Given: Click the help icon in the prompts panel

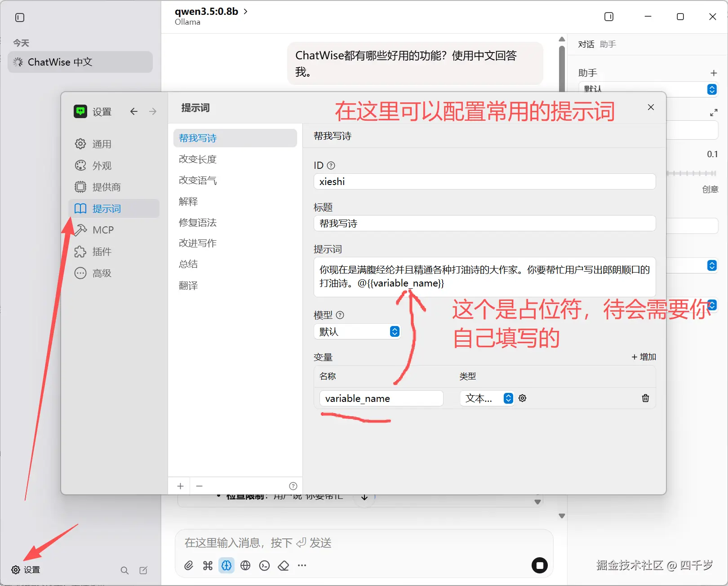Looking at the screenshot, I should [x=293, y=486].
